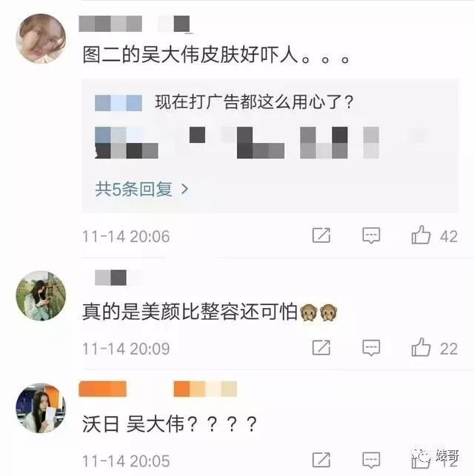
Task: Reply to the comment posted at 20:06
Action: point(371,235)
